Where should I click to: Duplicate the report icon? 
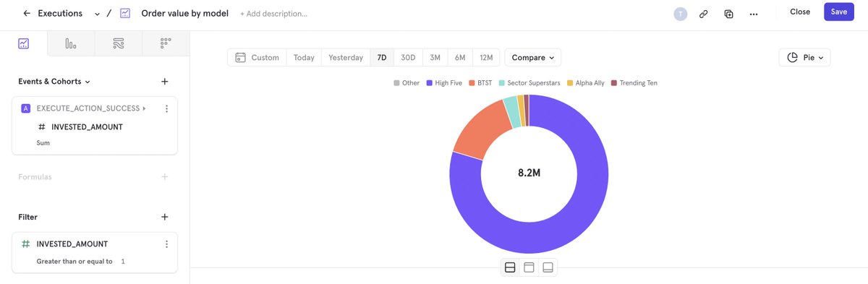click(x=728, y=13)
